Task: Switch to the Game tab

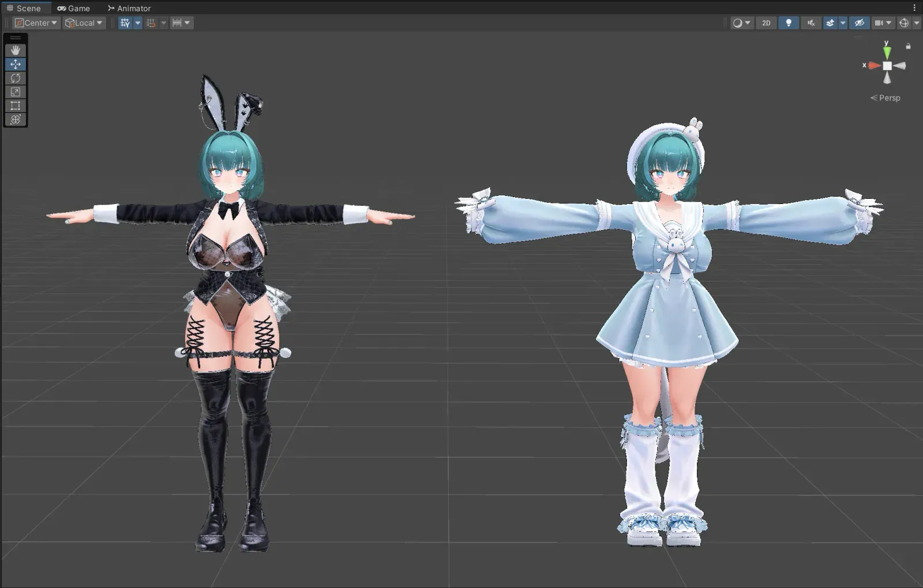Action: tap(74, 8)
